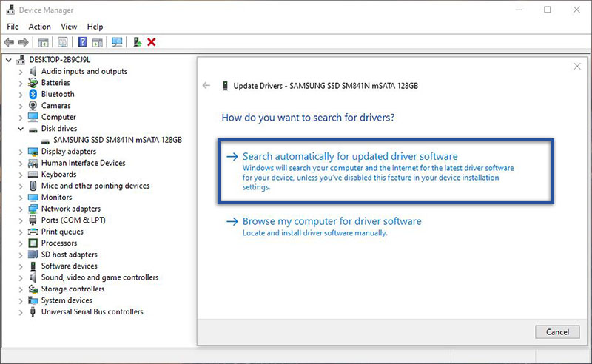Click the Scan for hardware changes monitor icon
The width and height of the screenshot is (592, 364).
pyautogui.click(x=117, y=42)
